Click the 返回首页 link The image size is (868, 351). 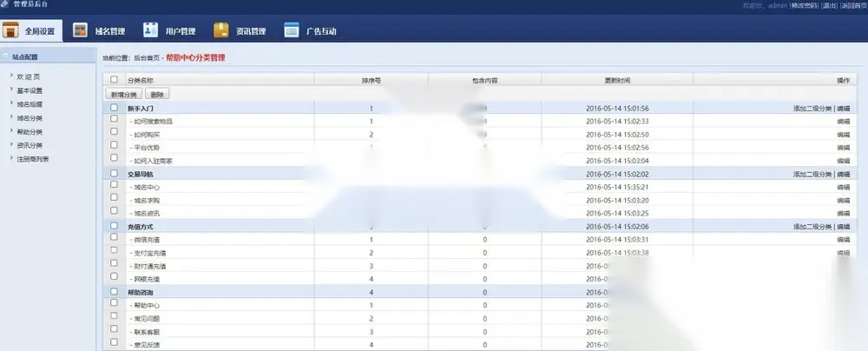click(853, 5)
